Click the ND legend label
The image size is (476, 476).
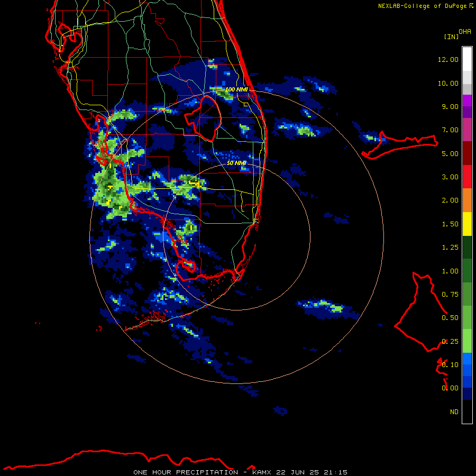point(454,412)
